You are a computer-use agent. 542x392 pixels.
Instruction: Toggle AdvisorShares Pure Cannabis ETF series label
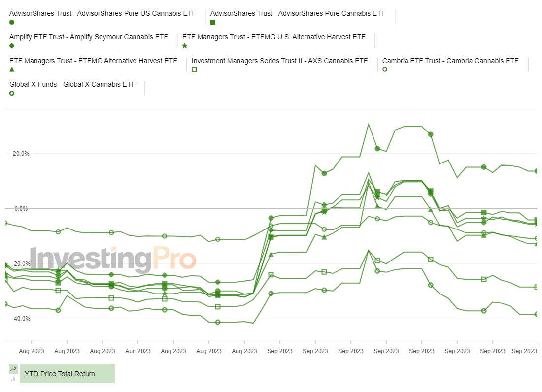(298, 13)
